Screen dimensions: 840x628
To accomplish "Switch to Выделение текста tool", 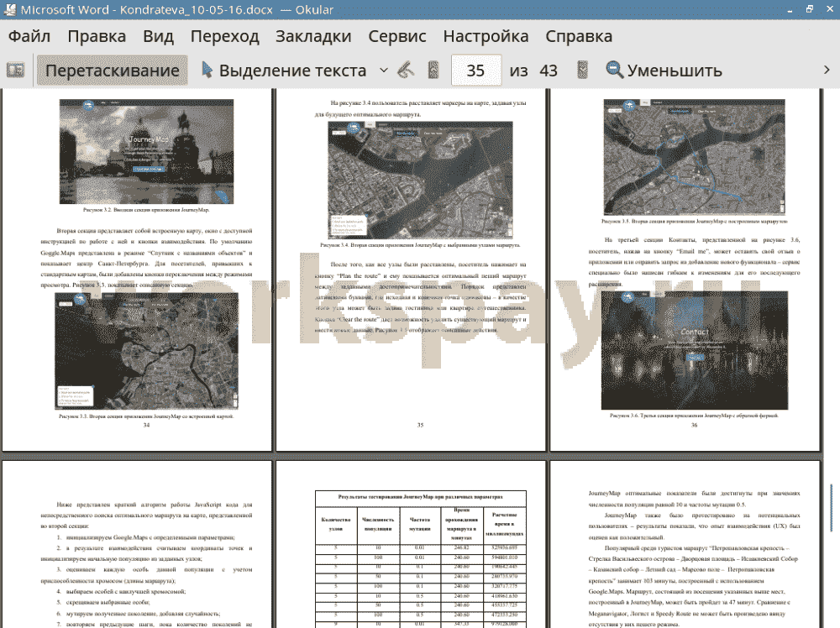I will (x=284, y=71).
